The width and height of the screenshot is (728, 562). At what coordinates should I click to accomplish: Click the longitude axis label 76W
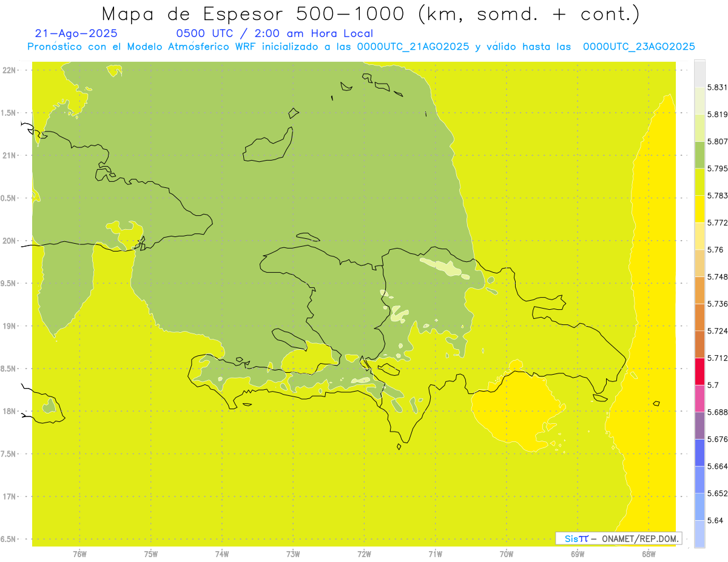click(79, 554)
